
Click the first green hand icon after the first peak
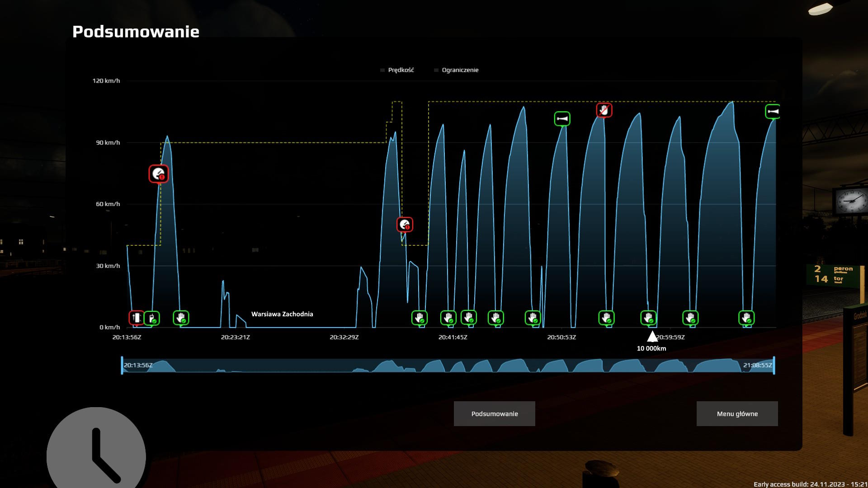[181, 318]
